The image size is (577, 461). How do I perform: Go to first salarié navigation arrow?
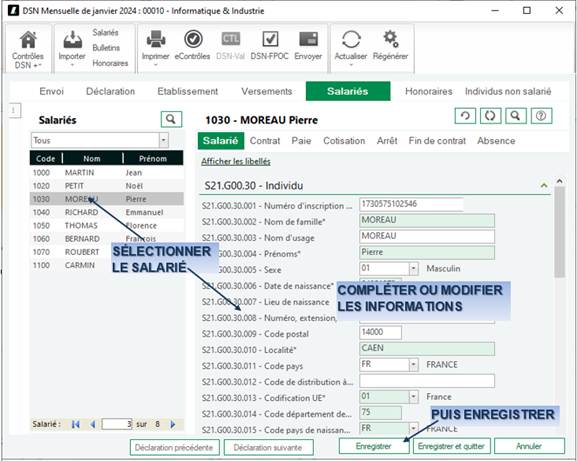point(76,424)
